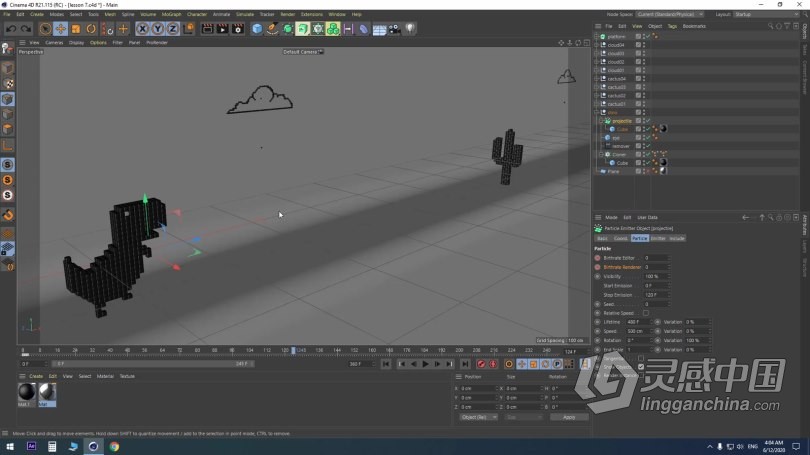Open After Effects from the taskbar
810x455 pixels.
pyautogui.click(x=32, y=446)
